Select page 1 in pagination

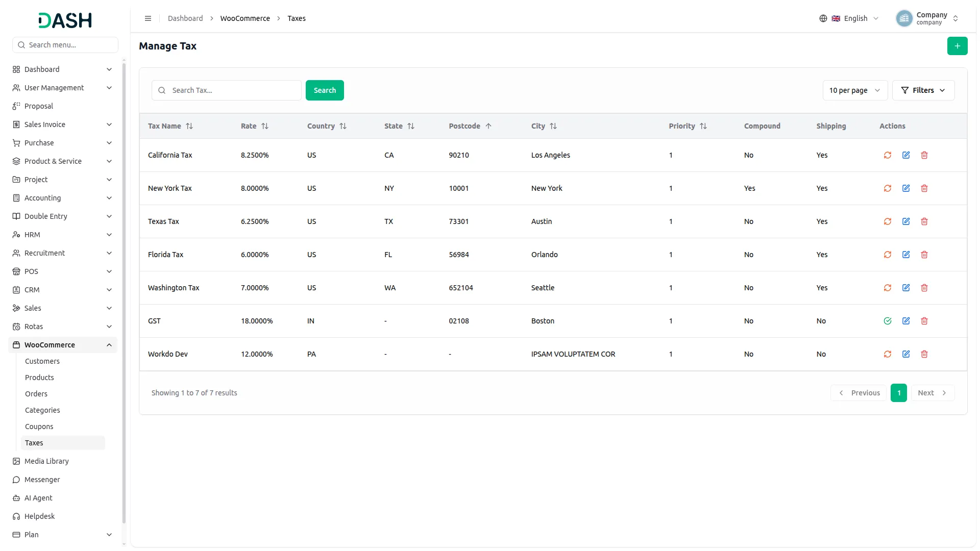point(899,393)
